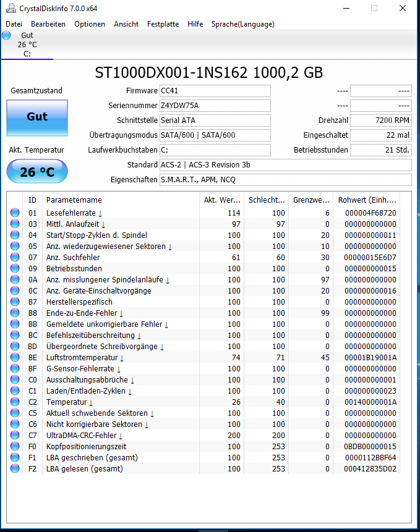Click the Seriennummer field Z4YDW75A

click(x=215, y=106)
